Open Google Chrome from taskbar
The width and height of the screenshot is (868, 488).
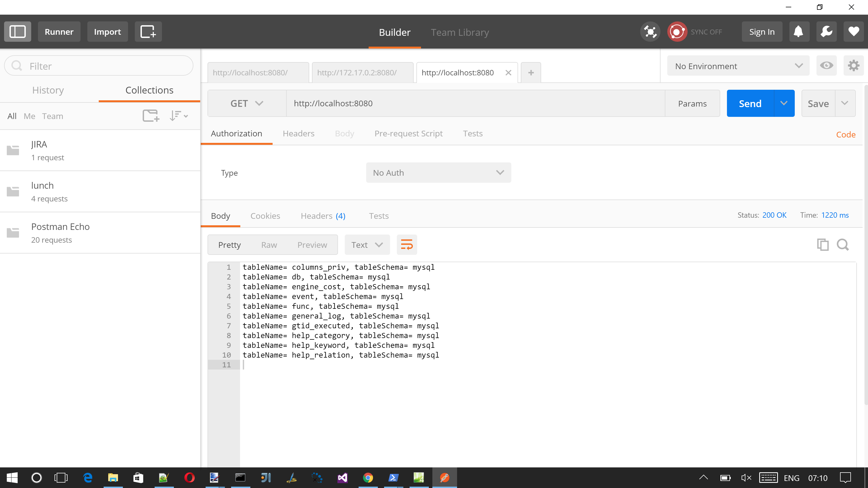coord(368,477)
